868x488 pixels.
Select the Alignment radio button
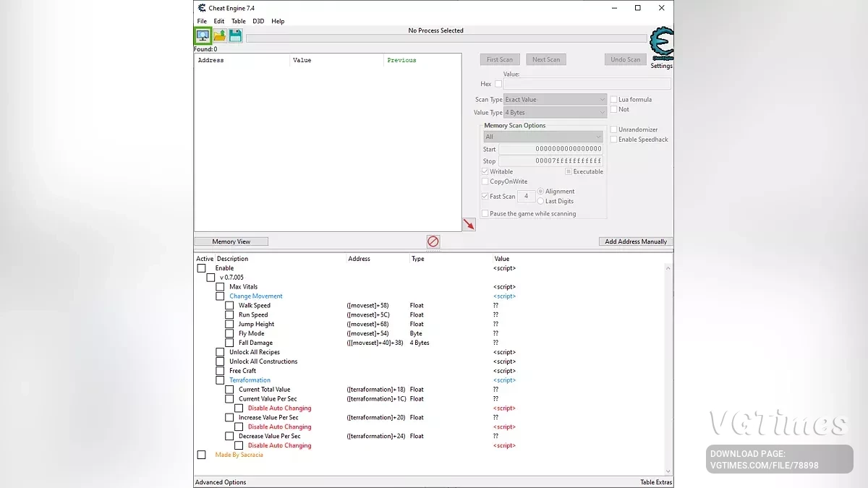point(540,192)
